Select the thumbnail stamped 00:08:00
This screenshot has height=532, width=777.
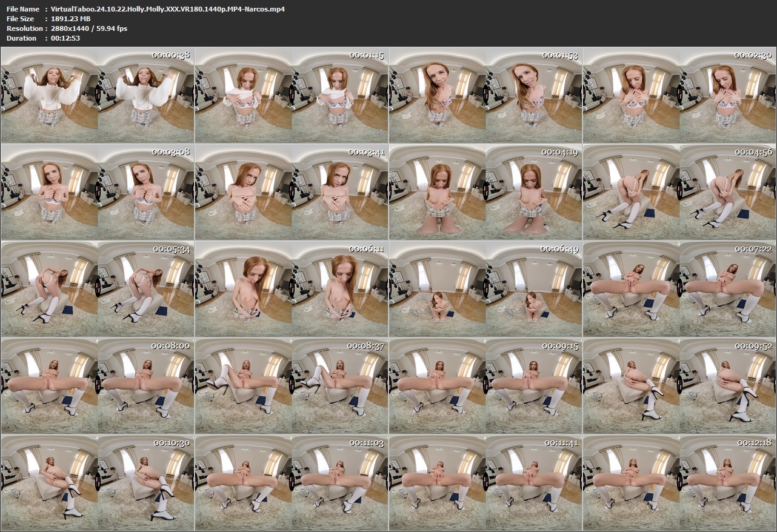coord(98,386)
